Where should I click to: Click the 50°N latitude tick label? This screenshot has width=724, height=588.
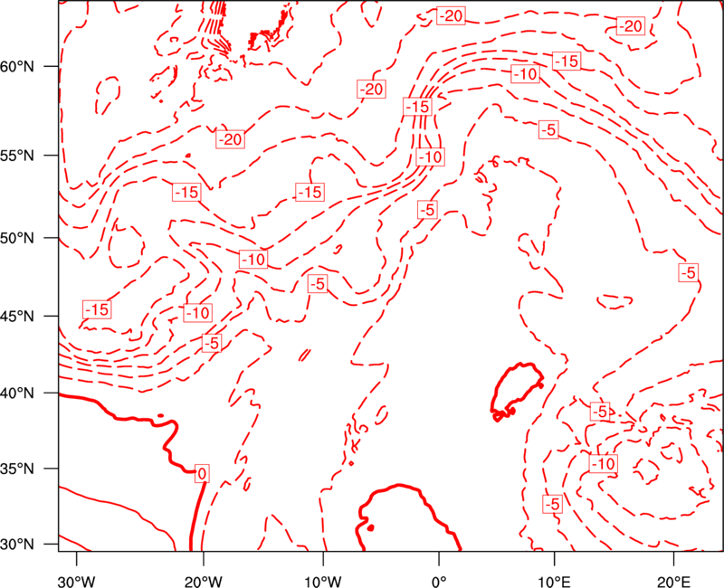point(17,238)
